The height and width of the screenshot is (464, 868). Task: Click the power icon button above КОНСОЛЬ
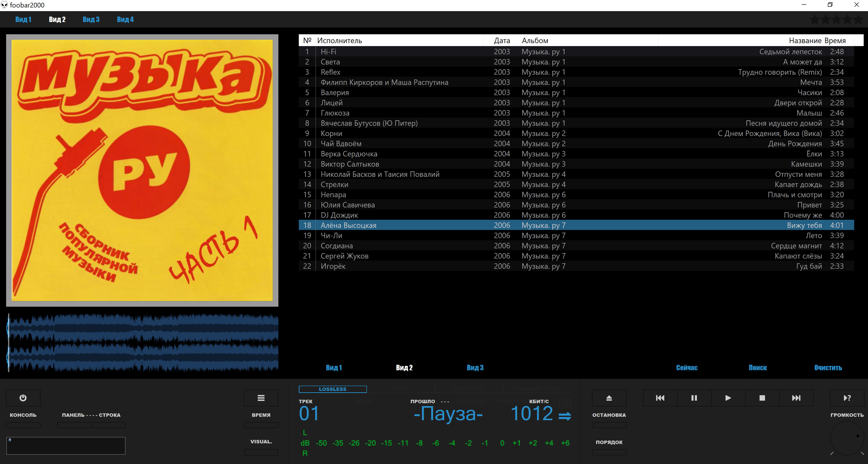pos(23,398)
